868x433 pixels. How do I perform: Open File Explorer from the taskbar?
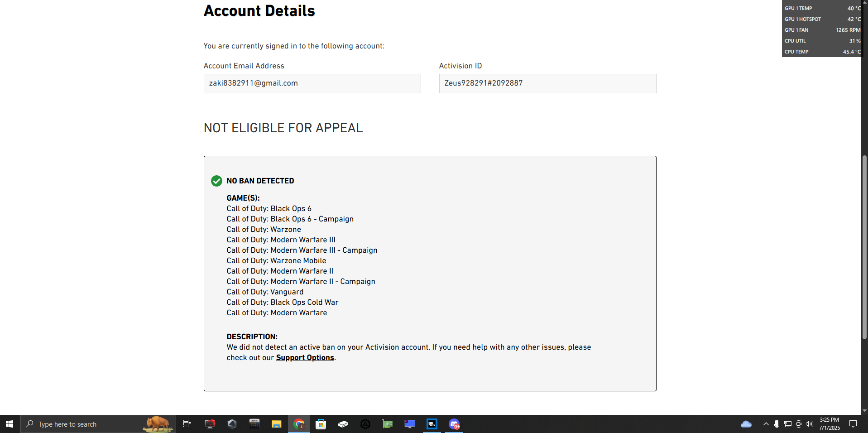276,424
